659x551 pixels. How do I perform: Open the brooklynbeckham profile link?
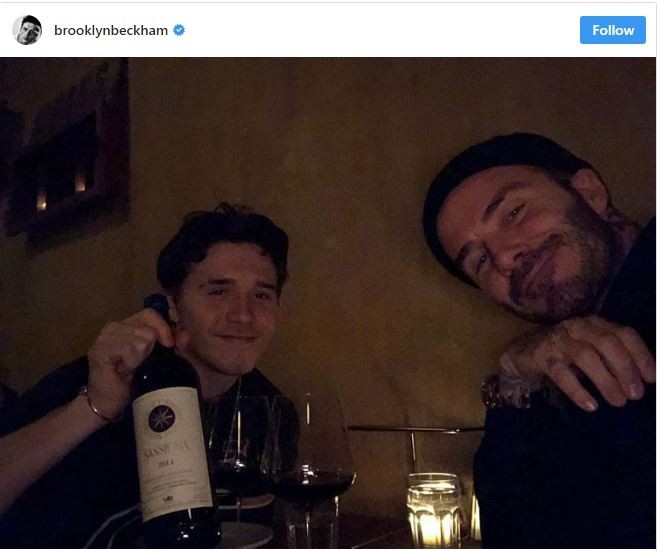tap(111, 30)
